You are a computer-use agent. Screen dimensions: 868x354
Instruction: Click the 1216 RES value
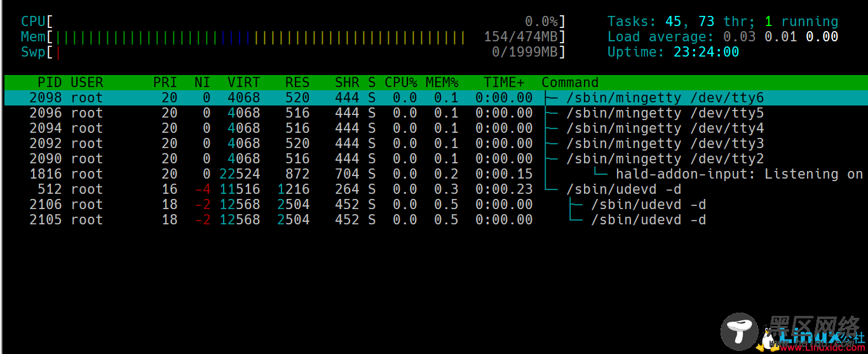pyautogui.click(x=294, y=189)
